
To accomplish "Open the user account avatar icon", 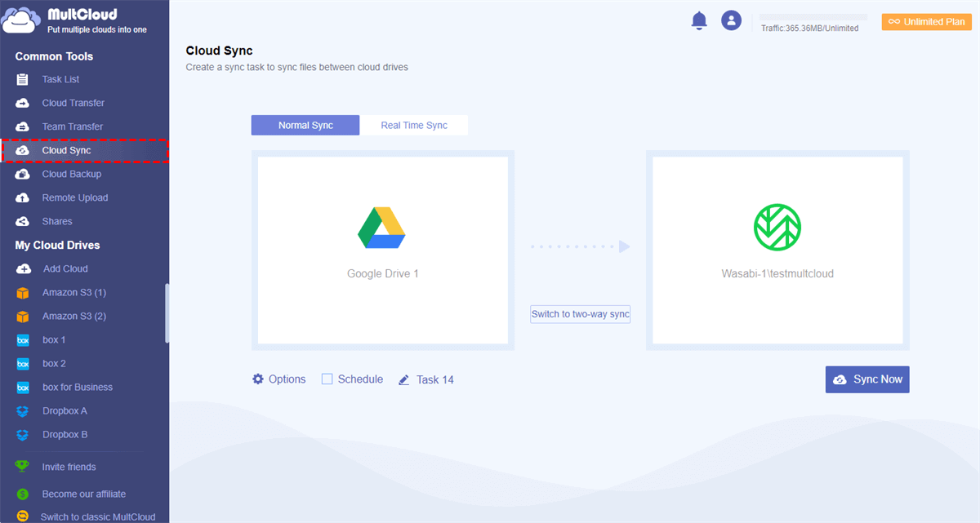I will pyautogui.click(x=731, y=21).
